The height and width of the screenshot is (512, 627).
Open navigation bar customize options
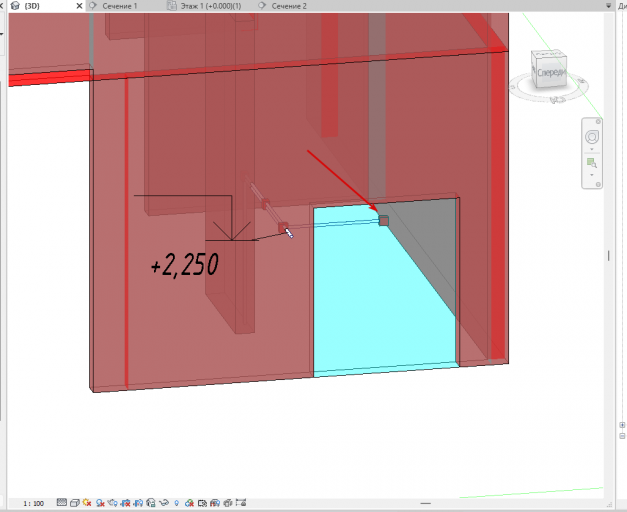598,184
